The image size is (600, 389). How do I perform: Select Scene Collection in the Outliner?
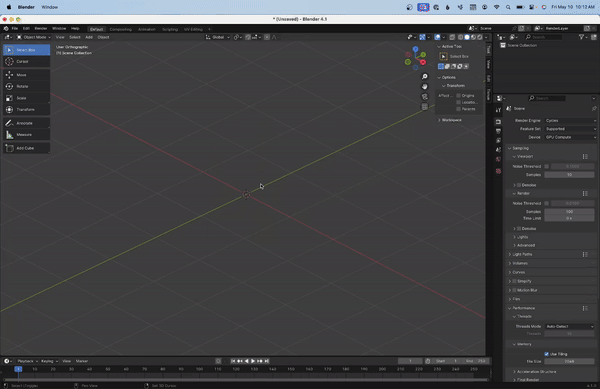522,46
